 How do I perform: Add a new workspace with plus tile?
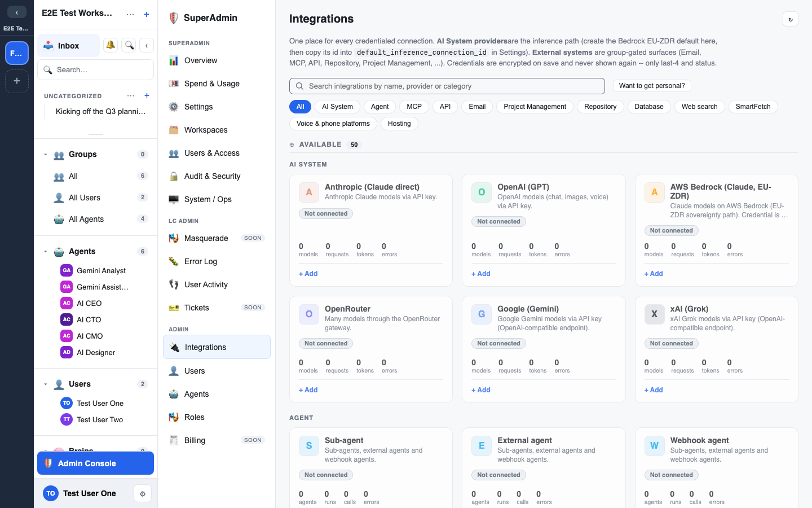coord(17,81)
